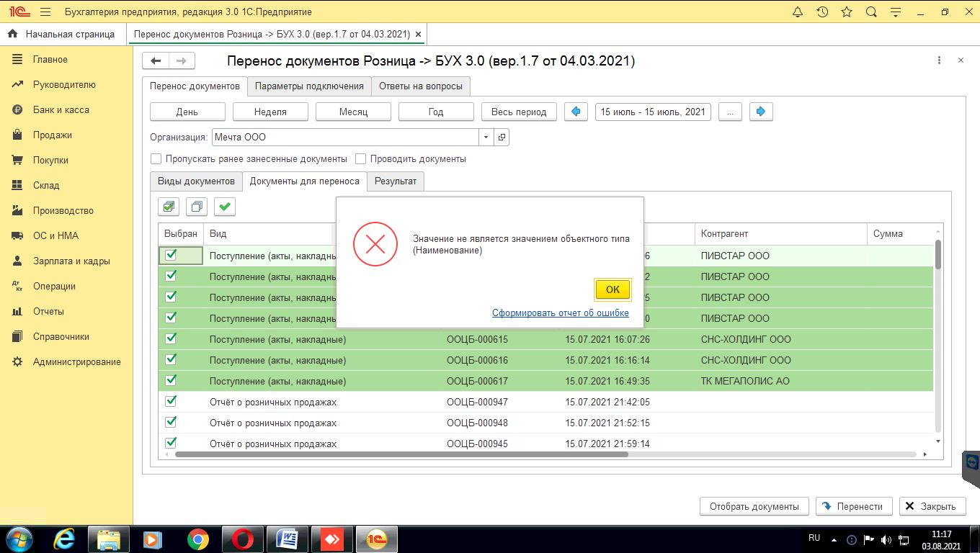Open favorites star icon in title bar
This screenshot has height=553, width=980.
click(847, 12)
